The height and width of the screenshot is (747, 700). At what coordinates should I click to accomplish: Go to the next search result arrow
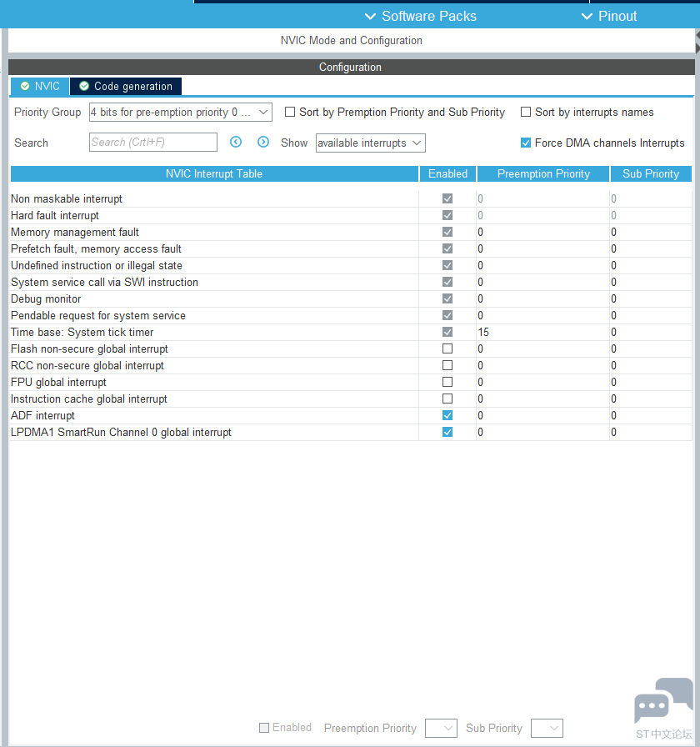(263, 142)
